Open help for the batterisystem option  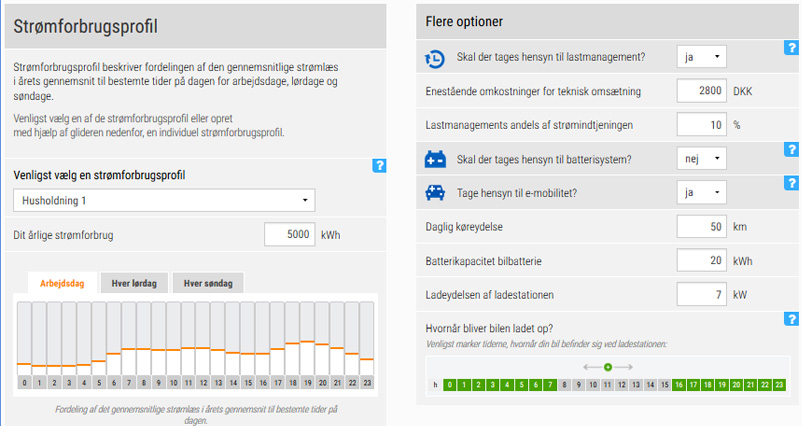pyautogui.click(x=791, y=150)
